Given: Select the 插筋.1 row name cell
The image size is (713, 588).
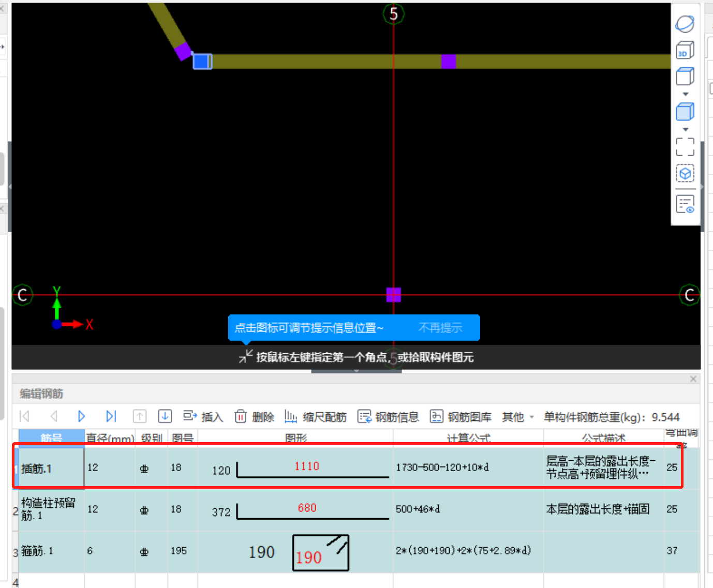Looking at the screenshot, I should pyautogui.click(x=51, y=469).
